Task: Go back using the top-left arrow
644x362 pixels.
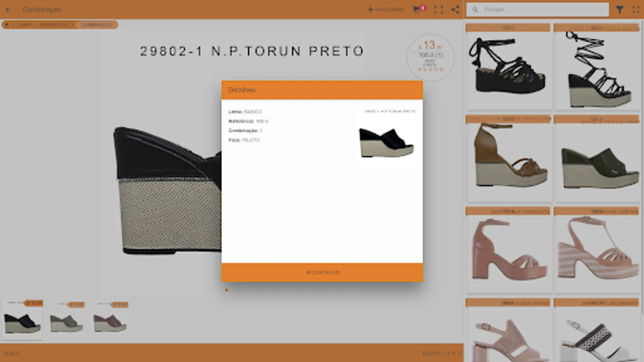Action: pyautogui.click(x=8, y=9)
